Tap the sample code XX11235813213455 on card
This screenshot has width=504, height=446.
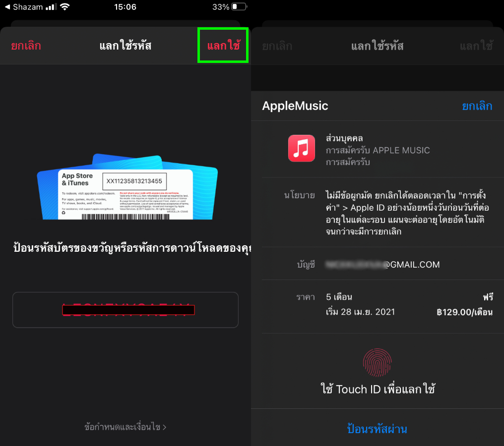pos(134,181)
